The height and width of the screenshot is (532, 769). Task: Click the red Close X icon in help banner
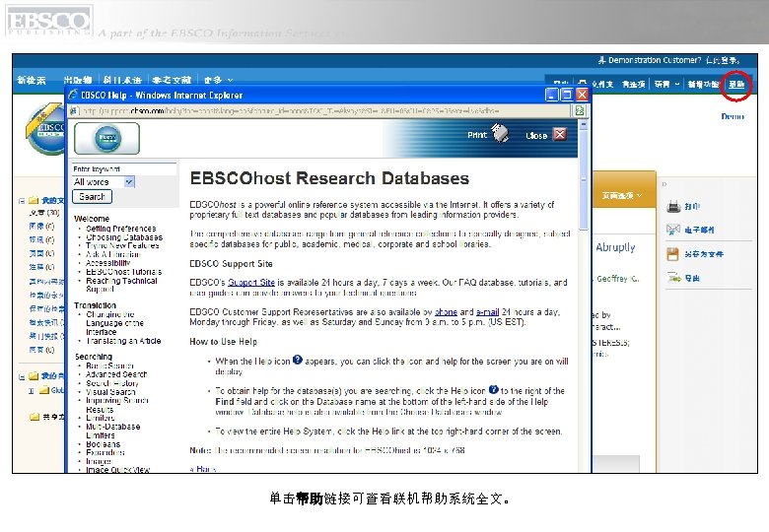click(560, 134)
